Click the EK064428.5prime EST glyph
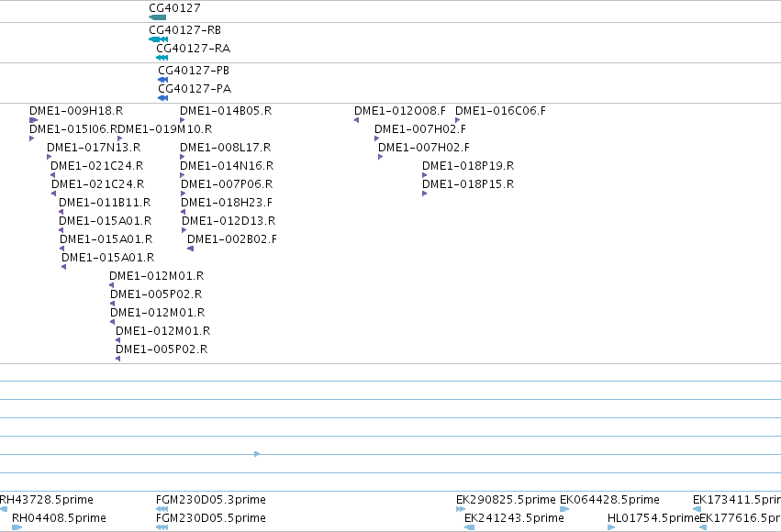Viewport: 781px width, 532px height. [564, 509]
